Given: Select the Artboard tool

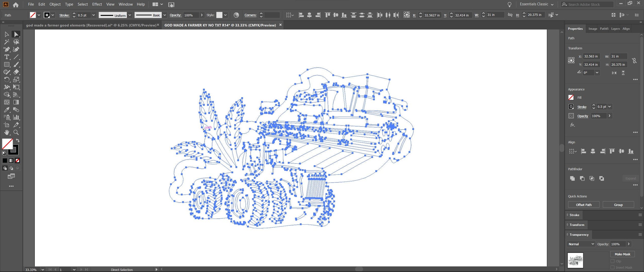Looking at the screenshot, I should click(7, 125).
